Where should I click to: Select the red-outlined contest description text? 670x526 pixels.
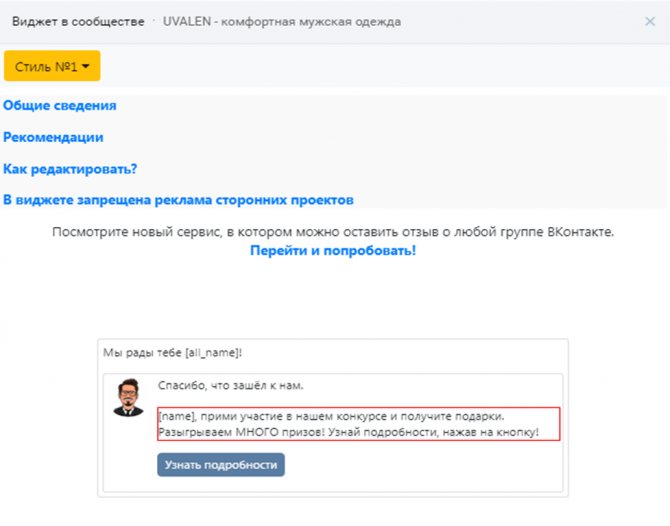click(x=359, y=424)
